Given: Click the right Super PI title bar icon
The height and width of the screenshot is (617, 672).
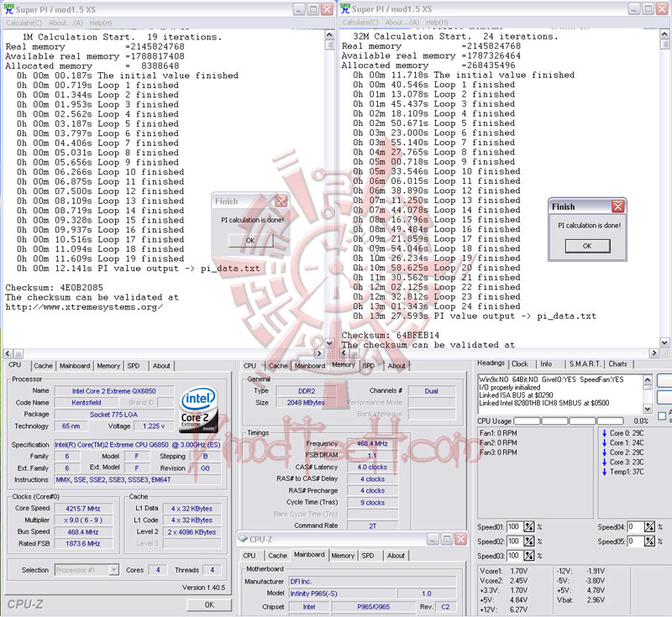Looking at the screenshot, I should coord(345,9).
